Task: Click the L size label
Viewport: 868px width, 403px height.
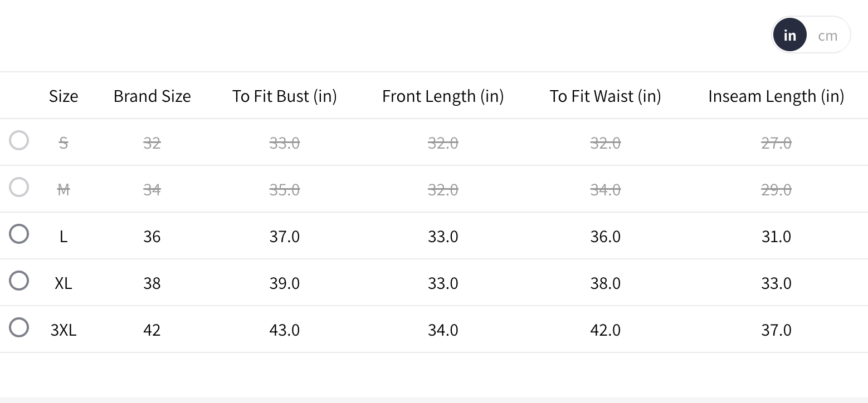Action: pos(64,237)
